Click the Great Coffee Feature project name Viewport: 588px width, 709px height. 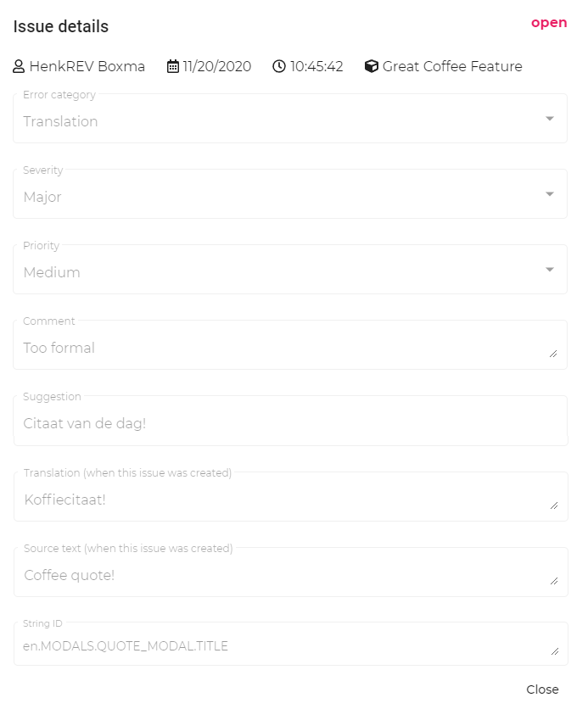452,66
